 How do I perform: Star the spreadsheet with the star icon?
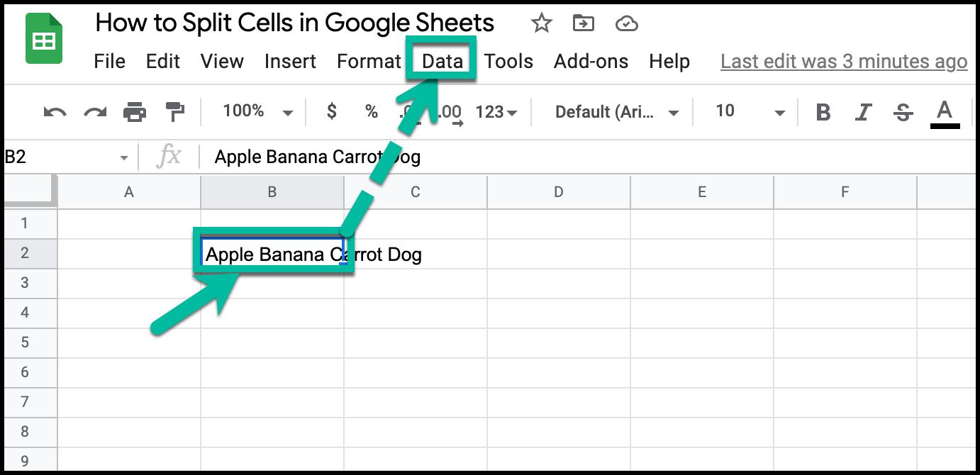(541, 23)
